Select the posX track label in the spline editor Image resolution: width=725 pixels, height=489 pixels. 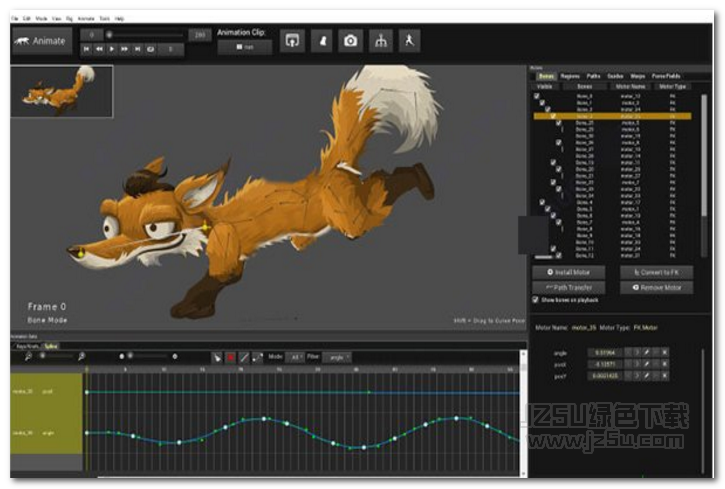48,391
